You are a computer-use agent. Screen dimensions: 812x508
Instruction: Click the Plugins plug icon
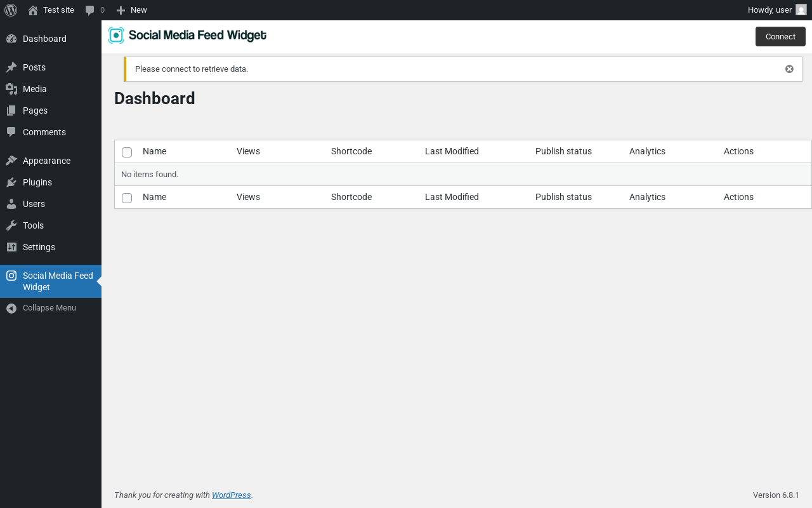(11, 182)
